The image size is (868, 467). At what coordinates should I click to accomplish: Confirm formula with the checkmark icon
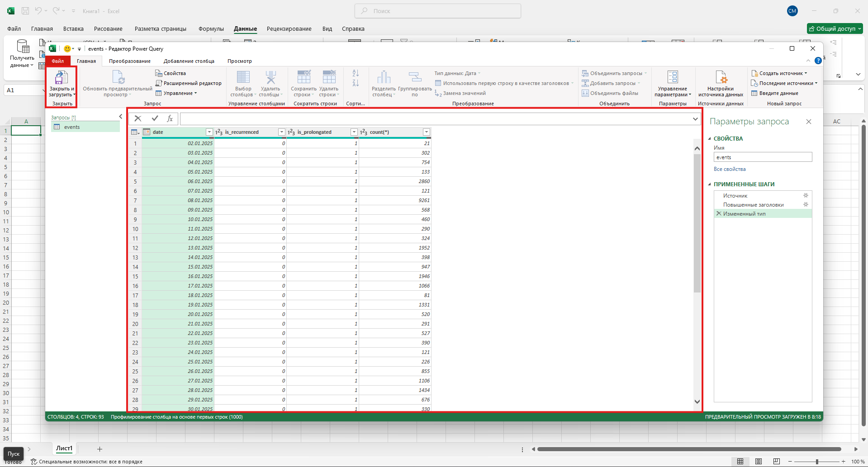155,118
